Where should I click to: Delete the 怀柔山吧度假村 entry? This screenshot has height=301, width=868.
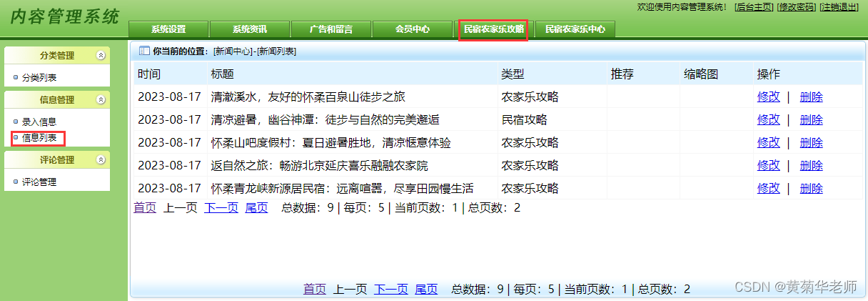[x=812, y=143]
